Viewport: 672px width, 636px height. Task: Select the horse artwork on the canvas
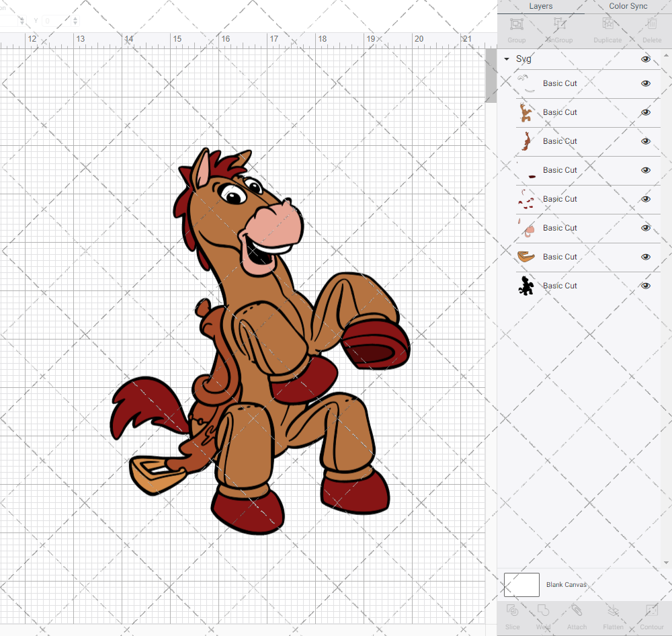259,341
